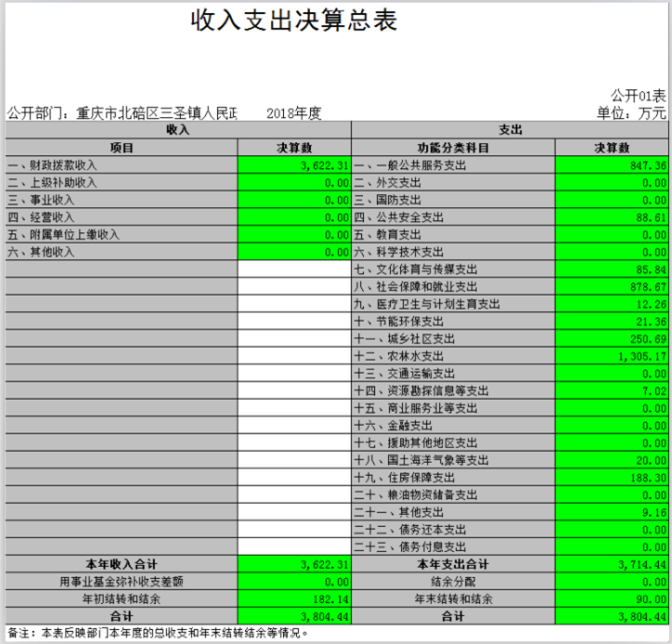Click the 十六、金融支出 cell
Image resolution: width=672 pixels, height=644 pixels.
[x=453, y=426]
